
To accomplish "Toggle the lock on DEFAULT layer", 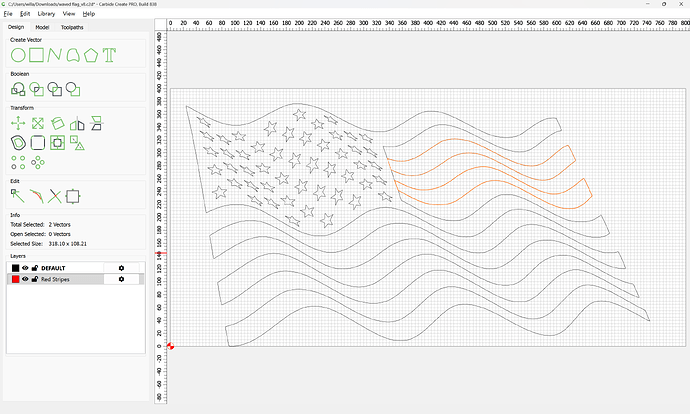I will 35,268.
